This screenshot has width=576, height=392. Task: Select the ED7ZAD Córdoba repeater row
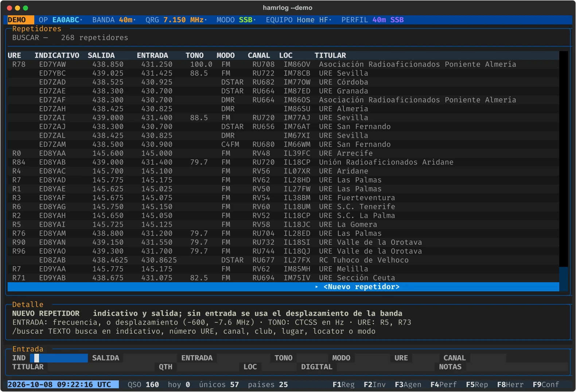coord(283,82)
